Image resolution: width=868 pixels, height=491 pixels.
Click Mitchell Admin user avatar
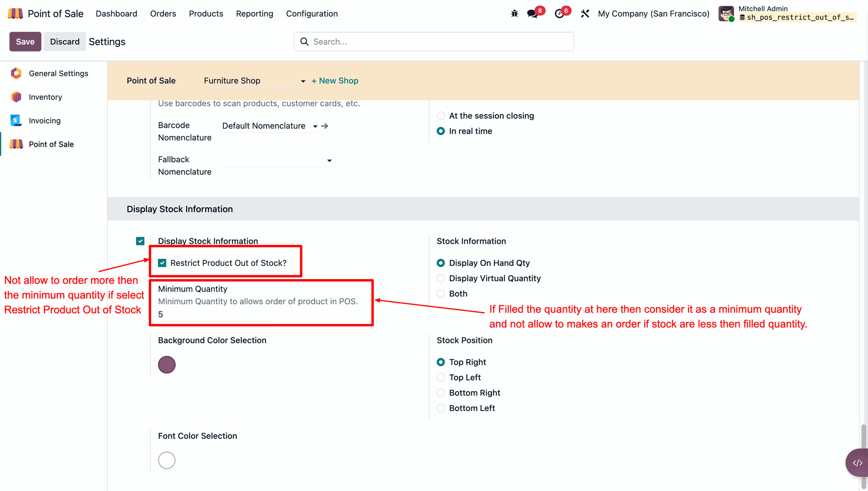pyautogui.click(x=726, y=14)
